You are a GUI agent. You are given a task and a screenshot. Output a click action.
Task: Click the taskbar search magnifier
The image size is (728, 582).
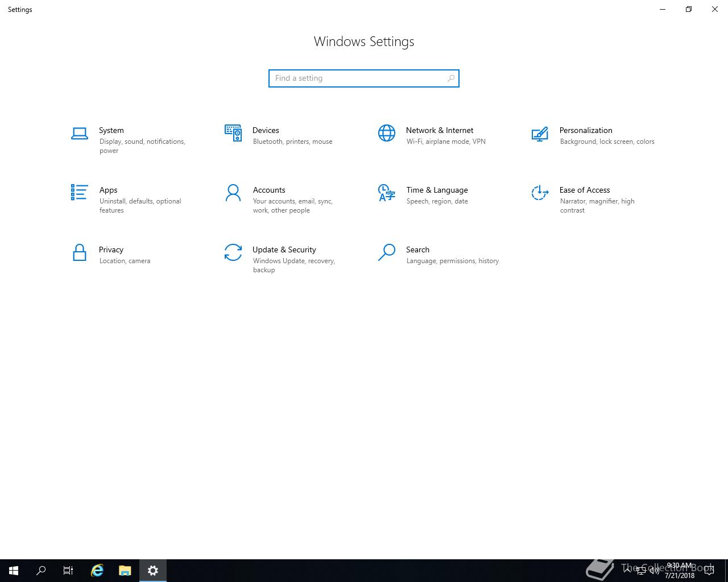(x=41, y=571)
